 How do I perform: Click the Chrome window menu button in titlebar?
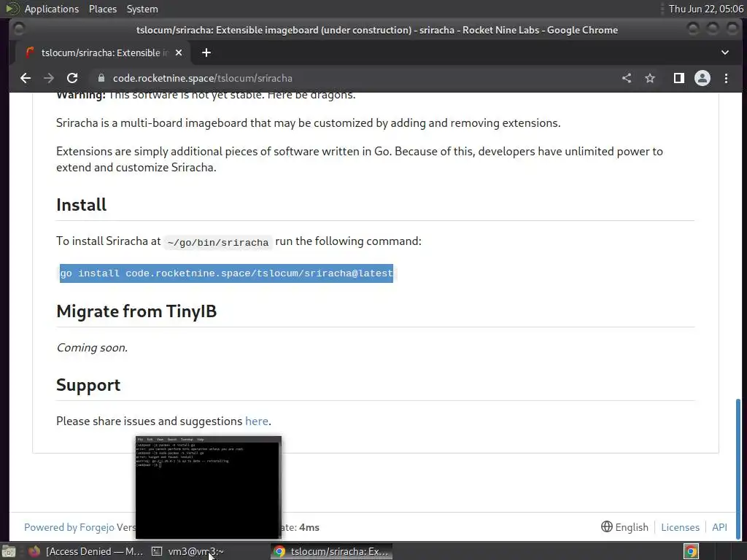coord(18,29)
